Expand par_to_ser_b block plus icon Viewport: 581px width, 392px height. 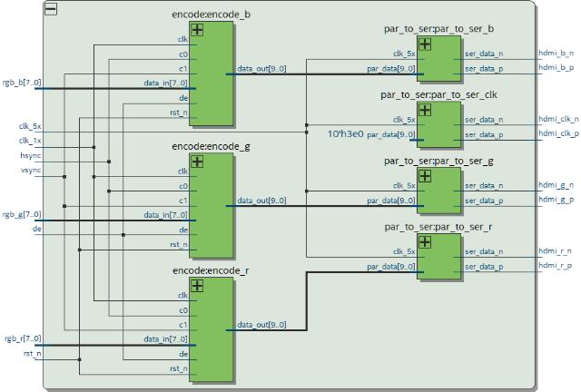(425, 44)
